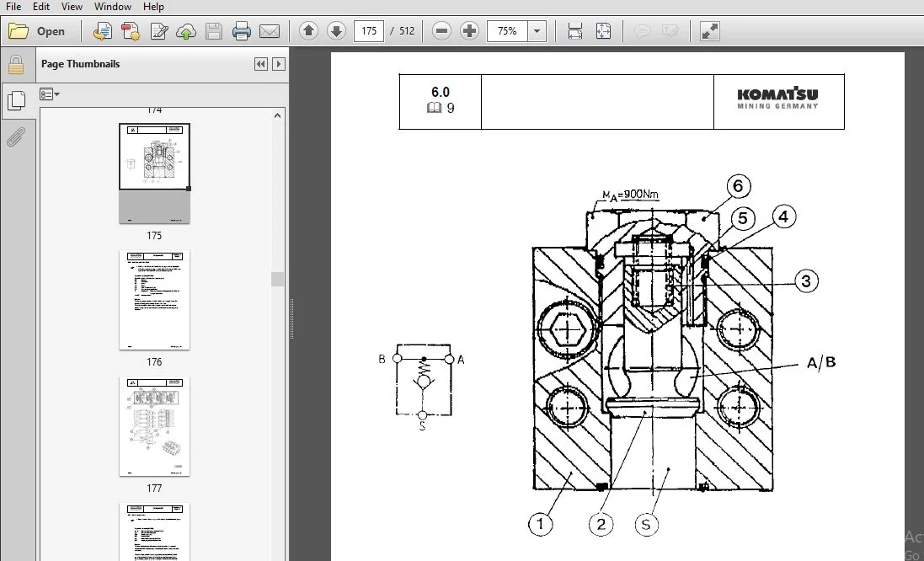This screenshot has width=924, height=561.
Task: Click the fit width scrolling icon
Action: 575,31
